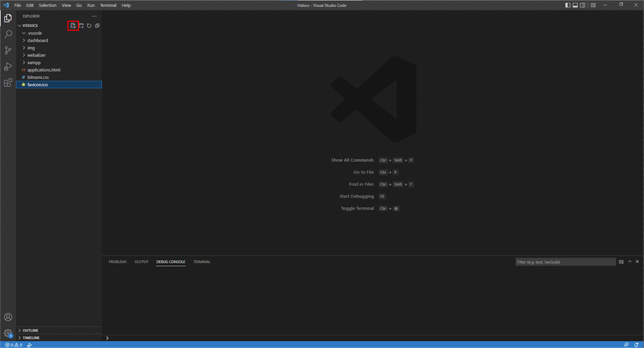This screenshot has height=348, width=644.
Task: Select the DEBUG CONSOLE tab
Action: (171, 262)
